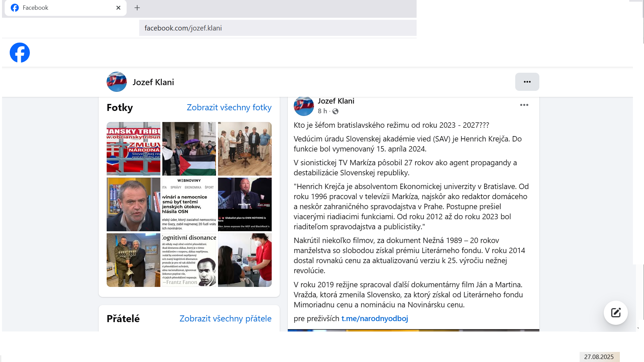Viewport: 644px width, 362px height.
Task: Open the Alex Jones video screenshot photo
Action: [x=245, y=204]
